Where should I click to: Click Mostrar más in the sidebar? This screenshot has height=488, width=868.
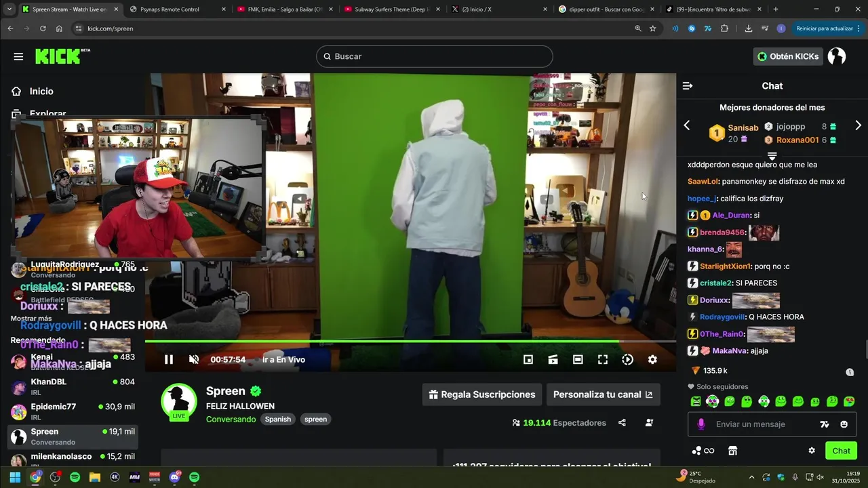pos(31,319)
